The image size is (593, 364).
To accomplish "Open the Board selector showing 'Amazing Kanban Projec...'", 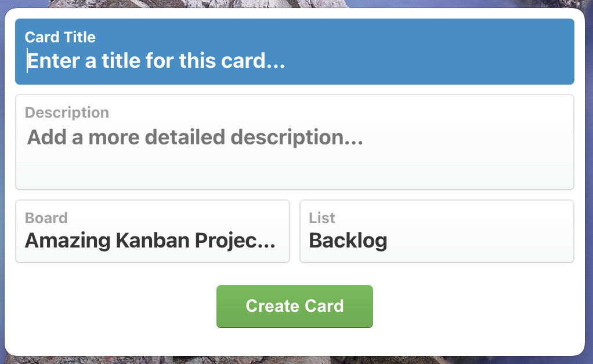I will click(152, 240).
